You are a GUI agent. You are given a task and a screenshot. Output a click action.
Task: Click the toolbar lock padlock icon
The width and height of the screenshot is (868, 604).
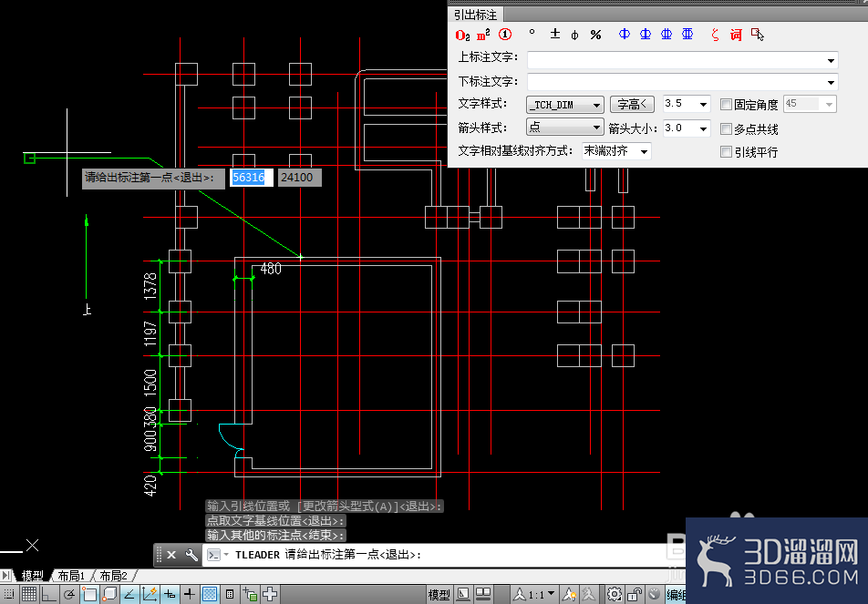click(x=635, y=595)
